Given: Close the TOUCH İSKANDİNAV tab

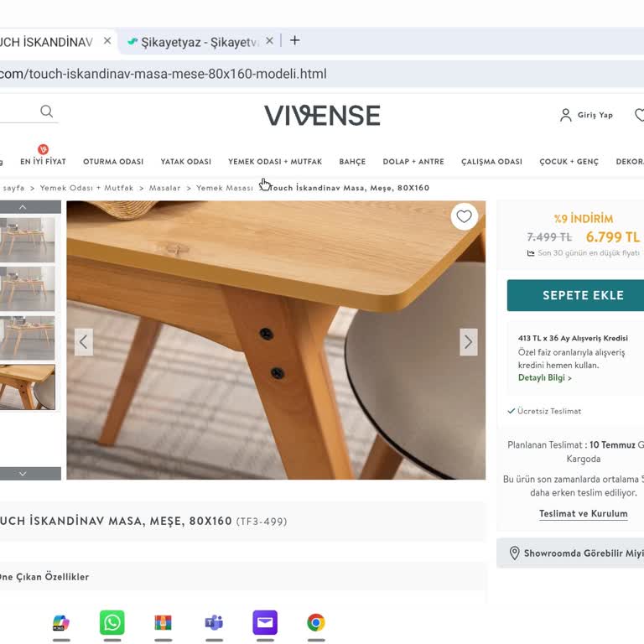Looking at the screenshot, I should click(x=107, y=40).
